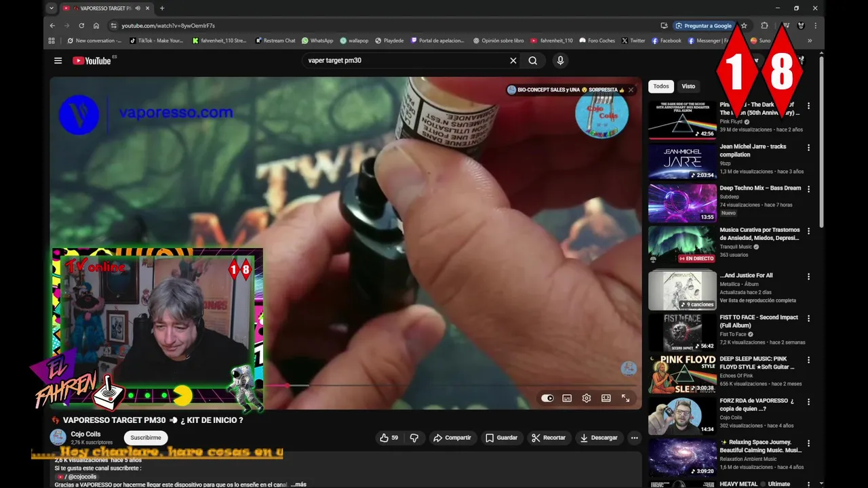Click the Suscribirme button
868x488 pixels.
(x=146, y=438)
